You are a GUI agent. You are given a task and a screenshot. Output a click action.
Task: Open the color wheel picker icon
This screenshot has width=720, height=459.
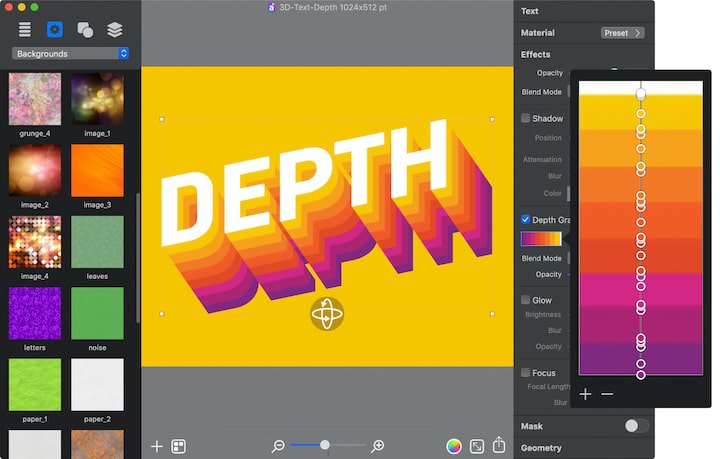pyautogui.click(x=454, y=446)
